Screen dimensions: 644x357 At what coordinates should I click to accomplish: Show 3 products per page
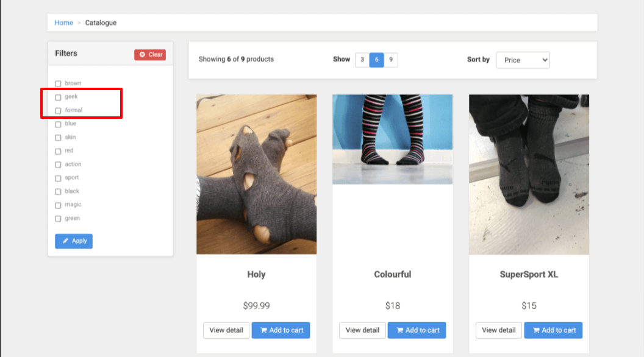pyautogui.click(x=362, y=60)
